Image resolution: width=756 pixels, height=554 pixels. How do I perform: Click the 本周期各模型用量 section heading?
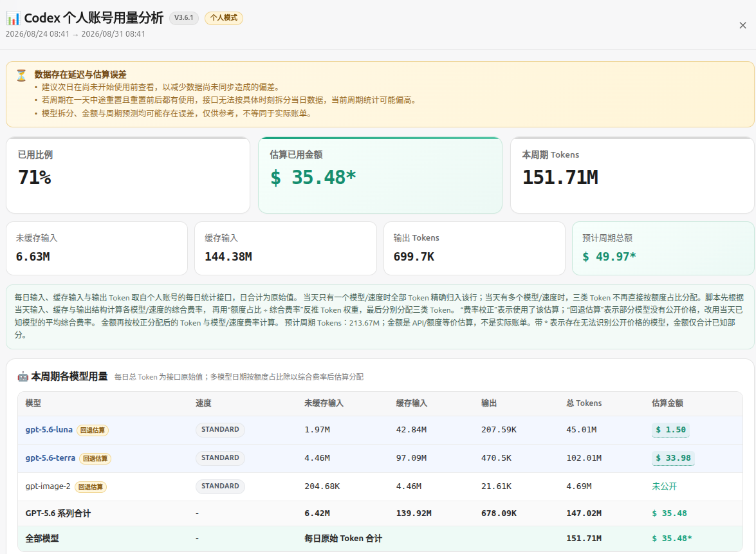coord(69,376)
